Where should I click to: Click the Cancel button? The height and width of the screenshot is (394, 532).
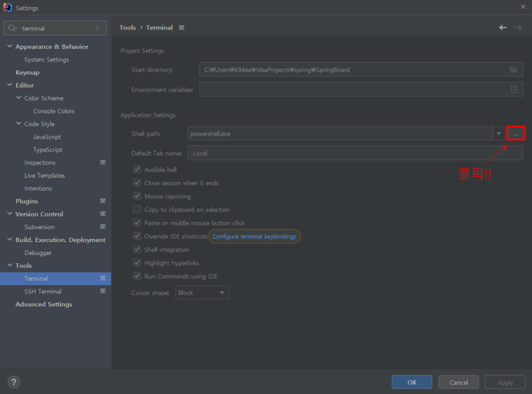click(458, 382)
